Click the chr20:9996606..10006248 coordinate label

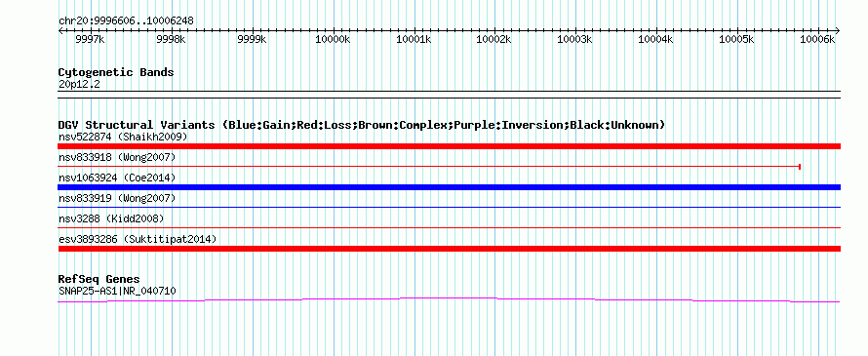(126, 21)
